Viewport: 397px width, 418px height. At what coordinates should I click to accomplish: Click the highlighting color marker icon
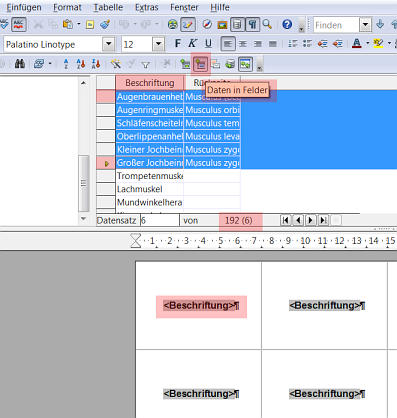(x=378, y=43)
